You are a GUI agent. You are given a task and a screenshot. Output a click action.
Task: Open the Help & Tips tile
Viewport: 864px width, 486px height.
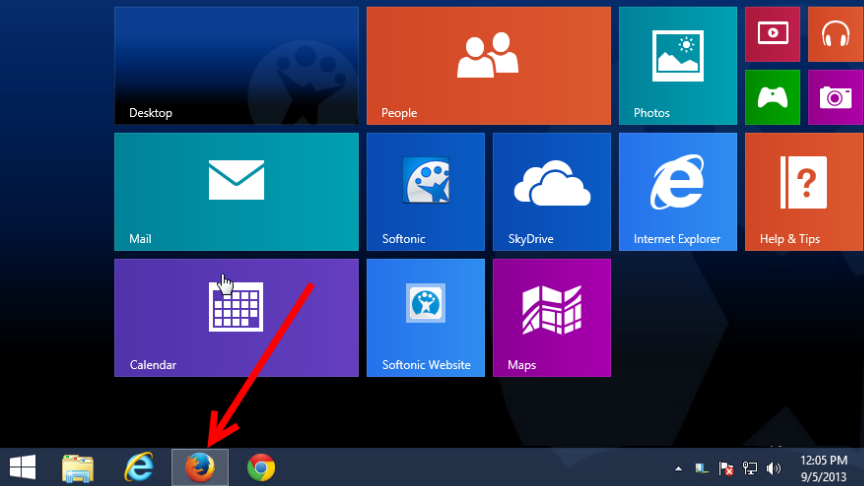point(804,191)
